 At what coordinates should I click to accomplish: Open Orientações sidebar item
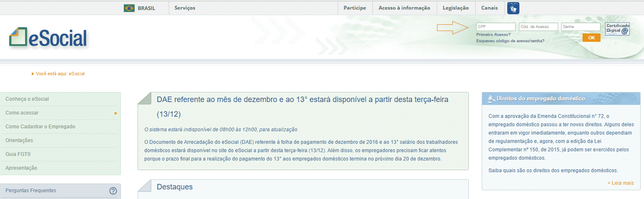[x=61, y=140]
